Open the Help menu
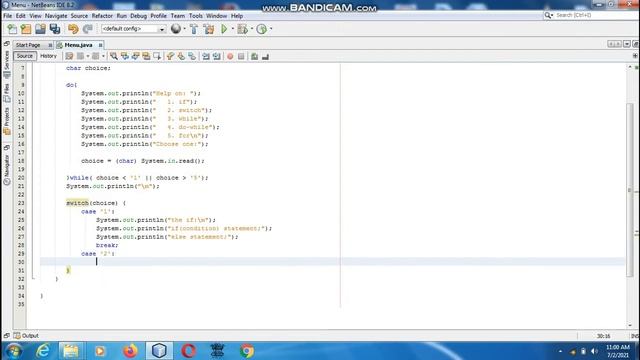The width and height of the screenshot is (640, 360). 237,16
